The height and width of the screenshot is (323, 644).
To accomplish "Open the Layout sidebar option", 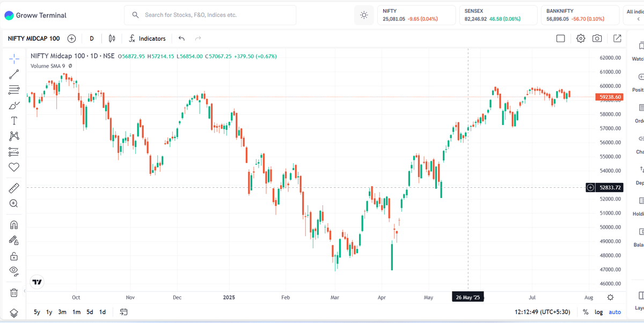I will 639,300.
